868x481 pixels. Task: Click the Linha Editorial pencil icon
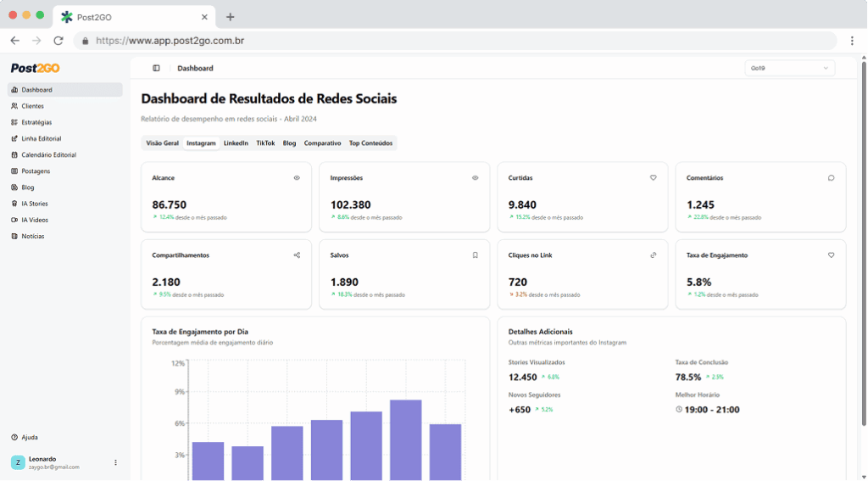(x=14, y=138)
